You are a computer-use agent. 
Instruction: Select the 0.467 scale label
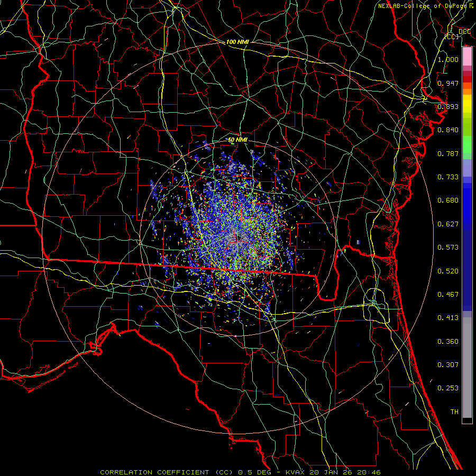448,295
